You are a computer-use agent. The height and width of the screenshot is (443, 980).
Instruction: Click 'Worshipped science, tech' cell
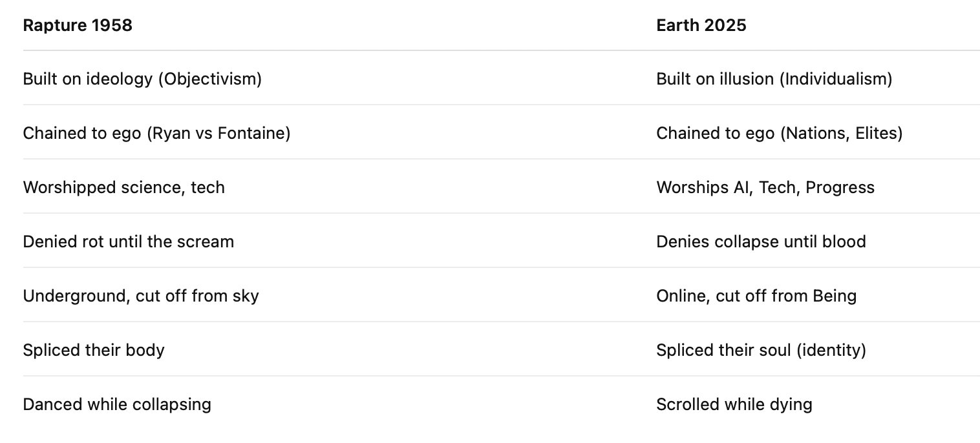(x=123, y=187)
